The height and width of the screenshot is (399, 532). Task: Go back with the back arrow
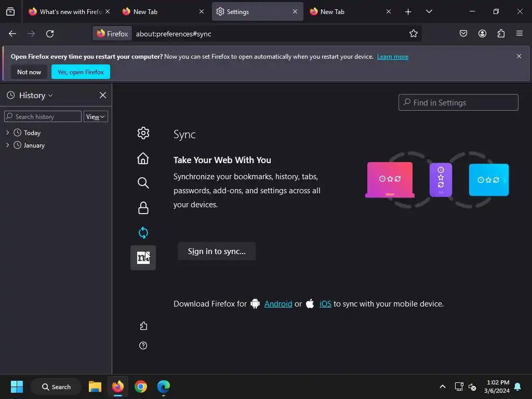(x=12, y=34)
